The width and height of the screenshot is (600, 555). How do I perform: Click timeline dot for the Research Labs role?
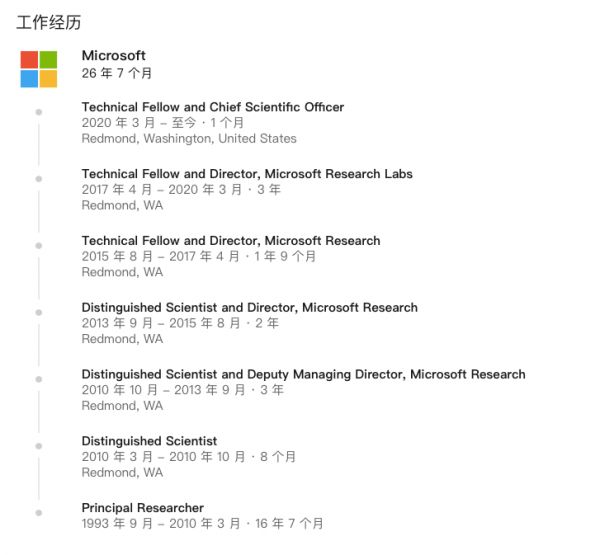38,179
